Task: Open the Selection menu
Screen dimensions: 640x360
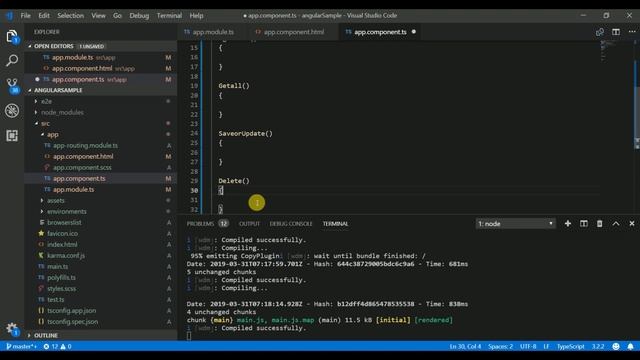Action: 70,16
